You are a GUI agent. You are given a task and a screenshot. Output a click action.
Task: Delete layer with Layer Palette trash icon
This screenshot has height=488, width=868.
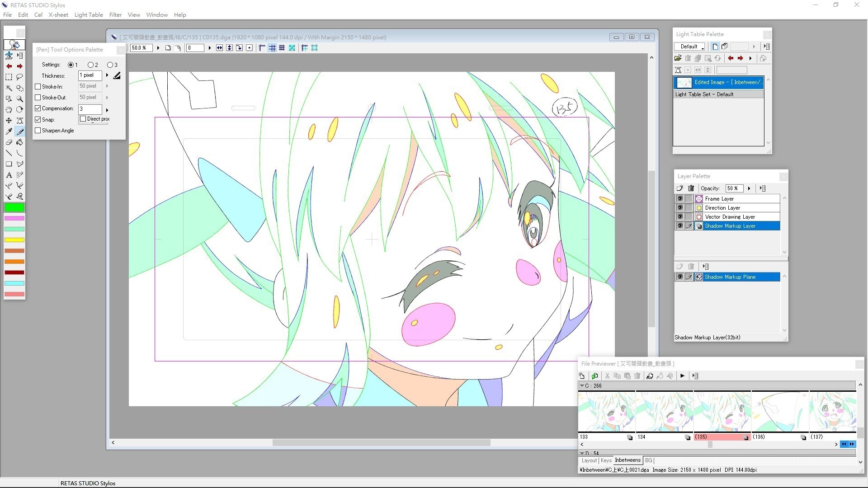coord(691,188)
